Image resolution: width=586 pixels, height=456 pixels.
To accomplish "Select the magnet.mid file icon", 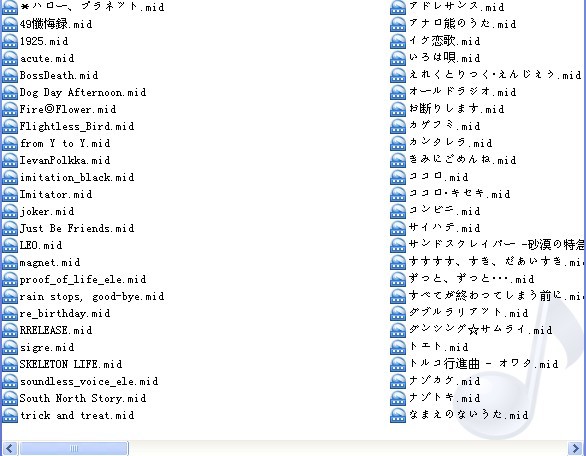I will (10, 262).
